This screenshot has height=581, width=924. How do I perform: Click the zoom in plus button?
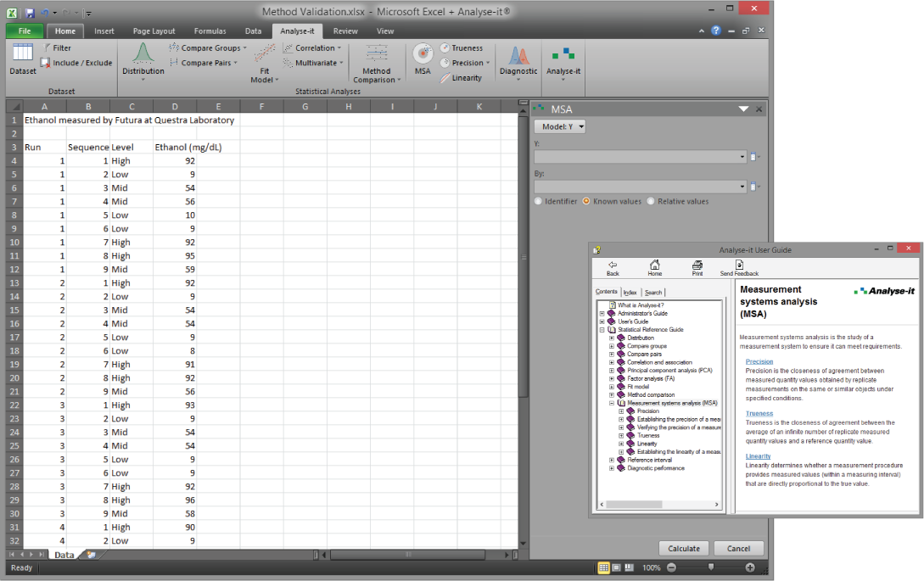tap(749, 567)
